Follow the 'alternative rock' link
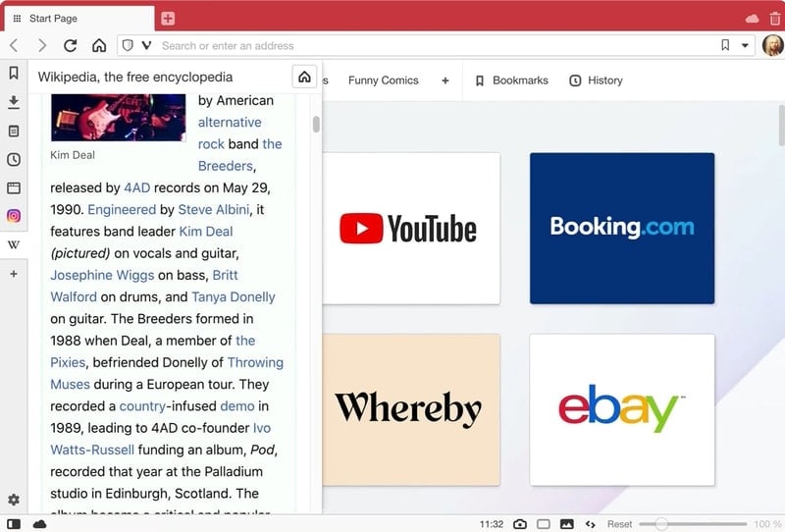 point(230,123)
